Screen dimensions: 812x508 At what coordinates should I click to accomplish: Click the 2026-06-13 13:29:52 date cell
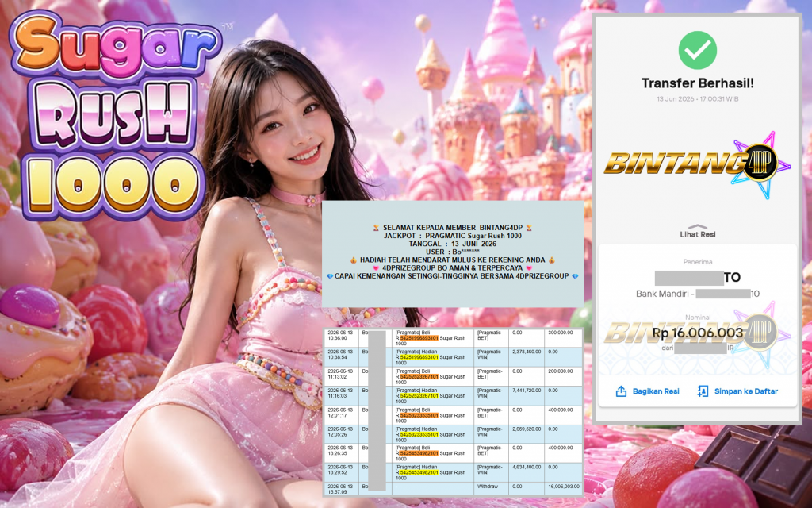[x=342, y=472]
